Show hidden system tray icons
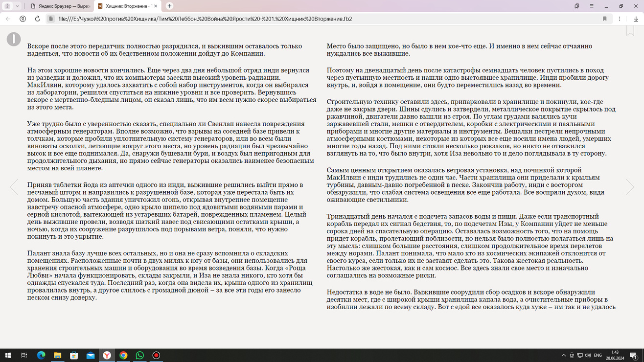Image resolution: width=644 pixels, height=362 pixels. (564, 356)
